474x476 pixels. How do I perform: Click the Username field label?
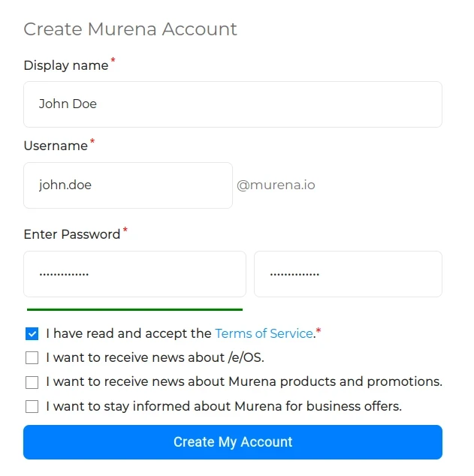tap(56, 146)
